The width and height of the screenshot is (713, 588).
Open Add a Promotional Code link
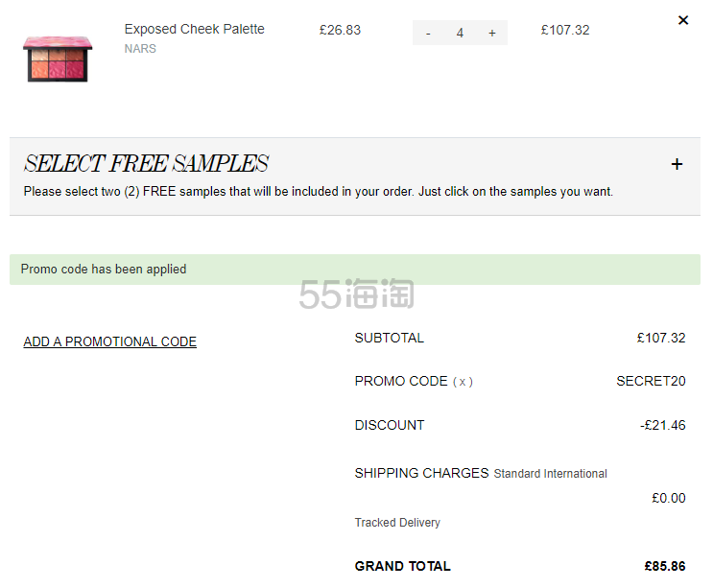coord(110,341)
